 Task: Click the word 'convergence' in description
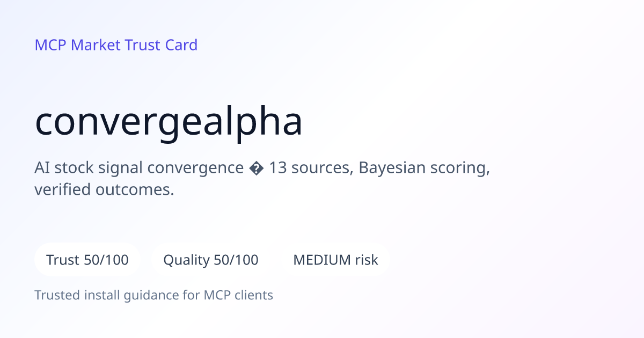tap(195, 168)
